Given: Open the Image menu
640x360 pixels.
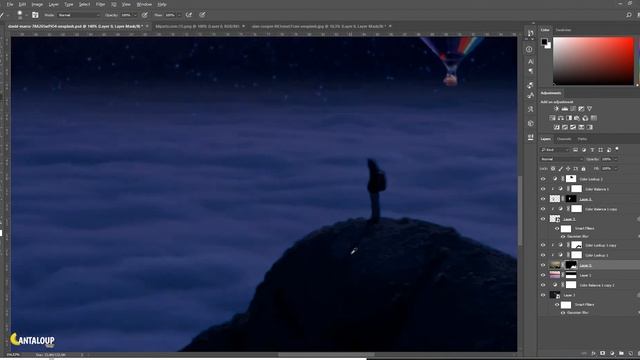Looking at the screenshot, I should [x=37, y=4].
